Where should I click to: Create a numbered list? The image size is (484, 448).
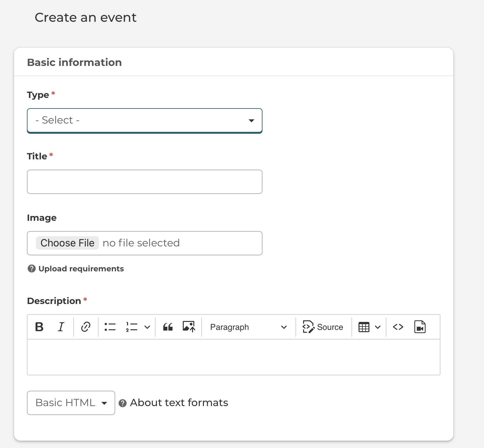click(132, 327)
